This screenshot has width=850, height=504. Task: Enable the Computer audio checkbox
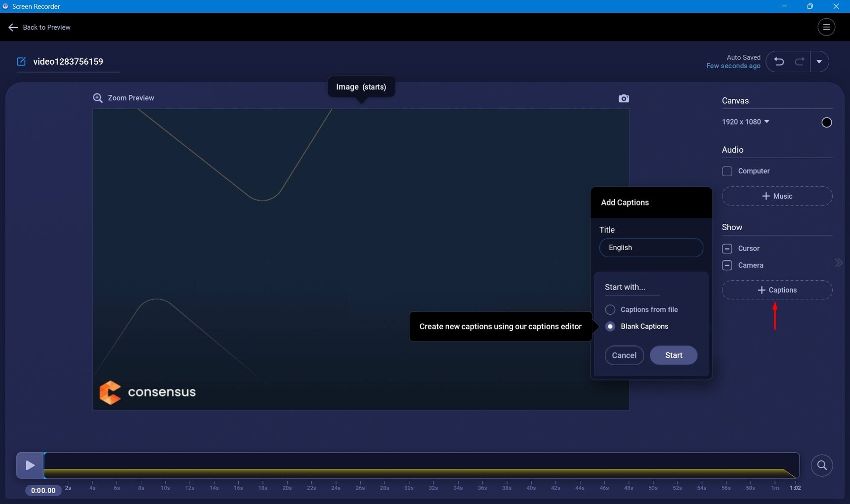pyautogui.click(x=727, y=171)
